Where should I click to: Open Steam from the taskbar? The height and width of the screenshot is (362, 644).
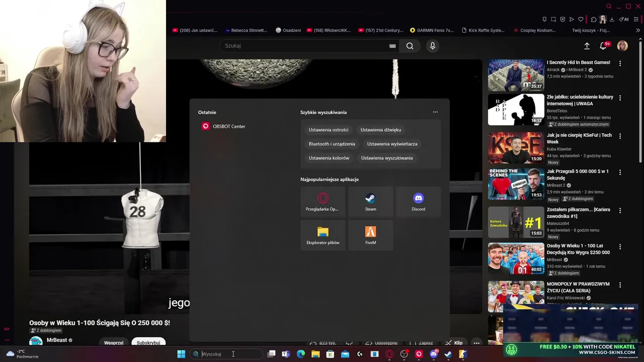pyautogui.click(x=448, y=354)
